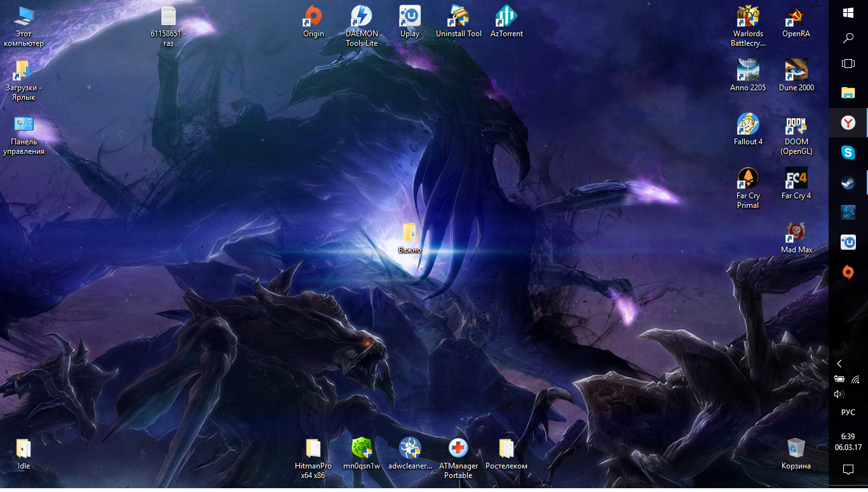Select the mn0qsn1w executable icon
This screenshot has height=492, width=868.
[x=362, y=454]
